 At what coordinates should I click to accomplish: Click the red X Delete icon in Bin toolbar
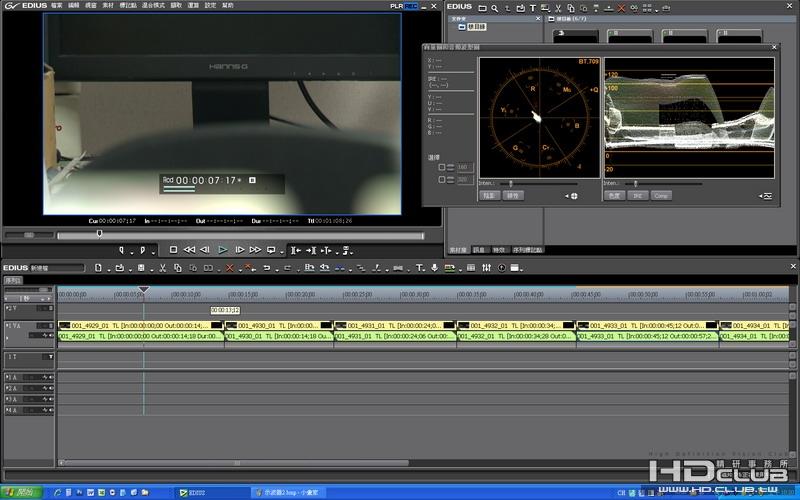point(621,8)
